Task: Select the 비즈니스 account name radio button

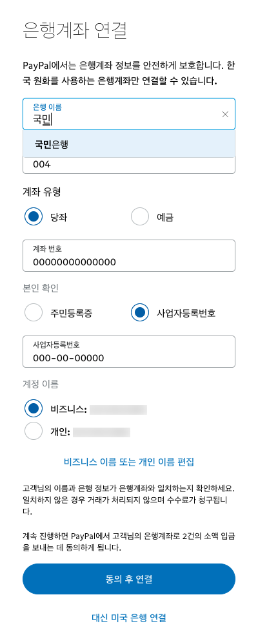Action: click(34, 409)
